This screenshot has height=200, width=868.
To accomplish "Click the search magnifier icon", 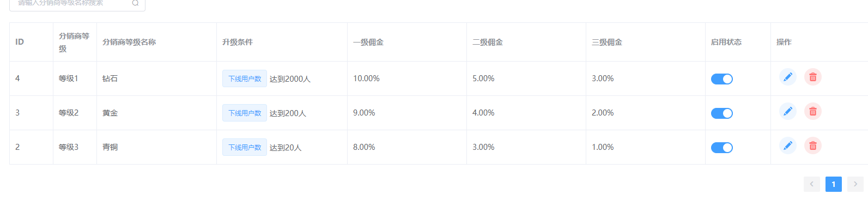I will pyautogui.click(x=136, y=3).
